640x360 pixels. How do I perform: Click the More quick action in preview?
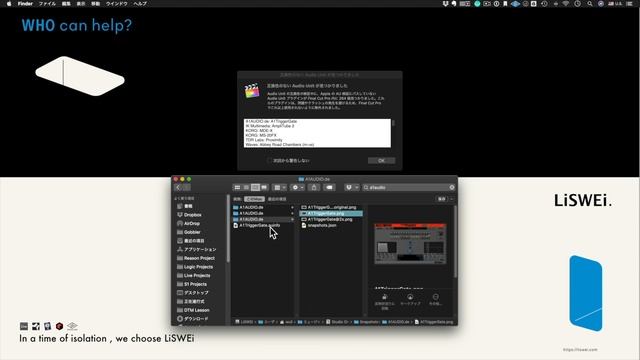(436, 300)
